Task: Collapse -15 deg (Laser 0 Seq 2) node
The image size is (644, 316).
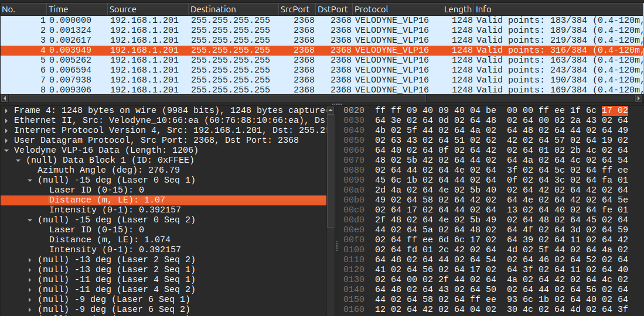Action: click(x=30, y=220)
